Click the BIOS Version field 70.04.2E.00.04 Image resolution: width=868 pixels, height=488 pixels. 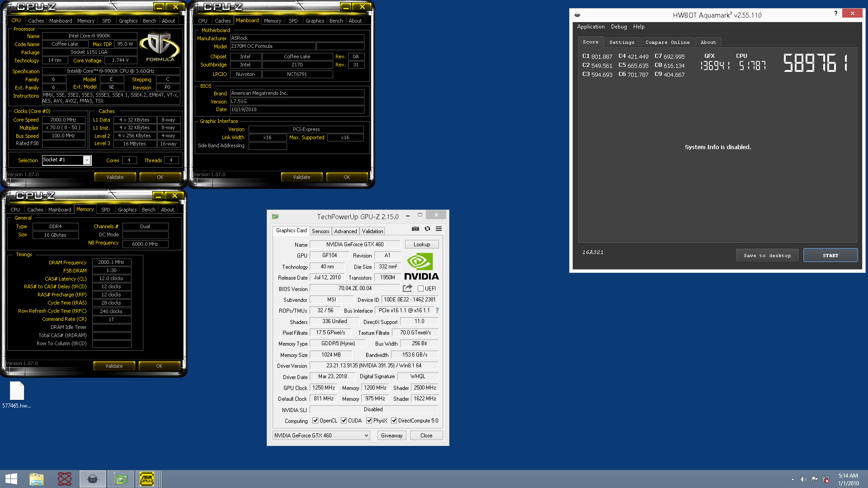tap(355, 288)
